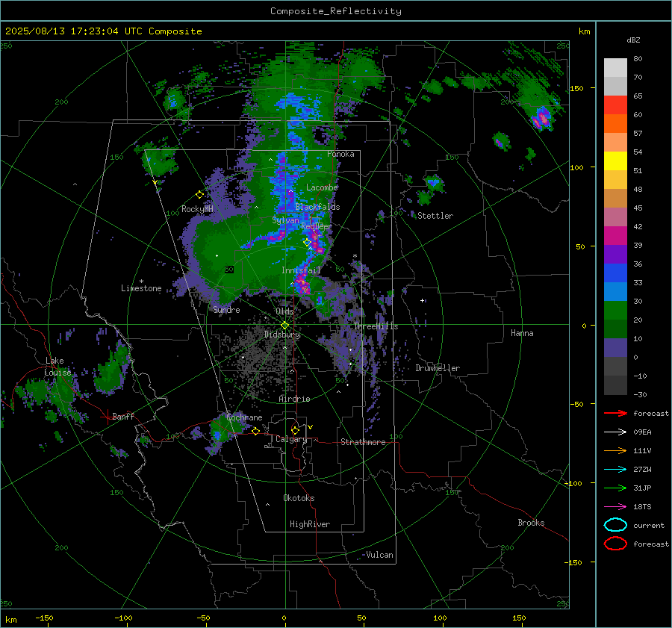Click the Sundre town label
The image size is (672, 628).
tap(226, 309)
